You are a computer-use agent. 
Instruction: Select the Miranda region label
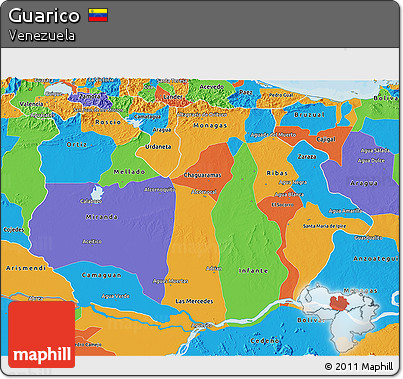pyautogui.click(x=102, y=217)
